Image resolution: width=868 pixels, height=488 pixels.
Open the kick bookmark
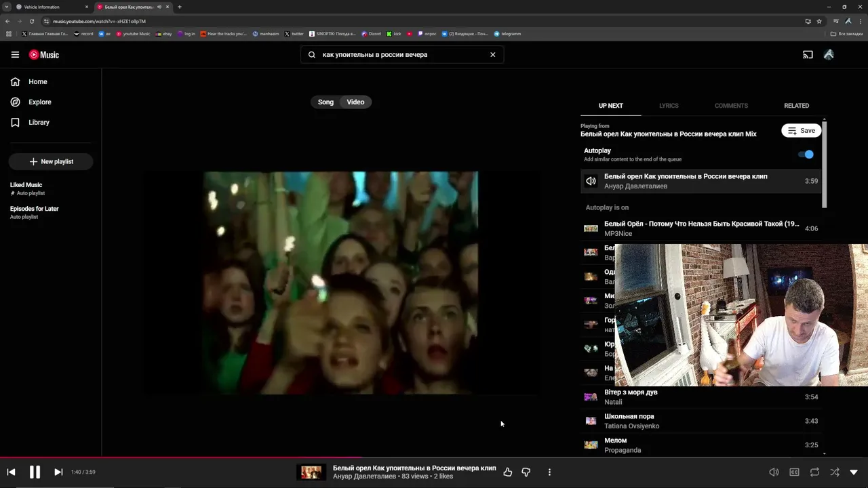coord(394,34)
